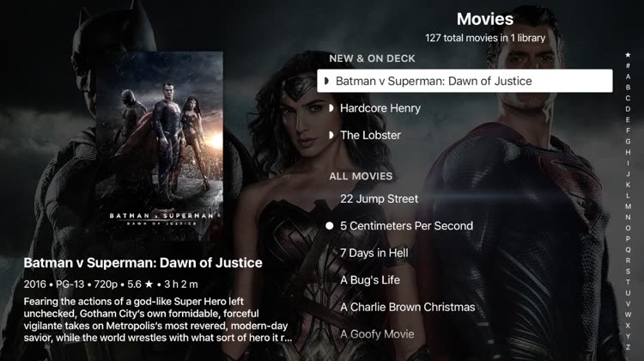Viewport: 644px width, 361px height.
Task: Select The Lobster movie entry
Action: point(370,135)
